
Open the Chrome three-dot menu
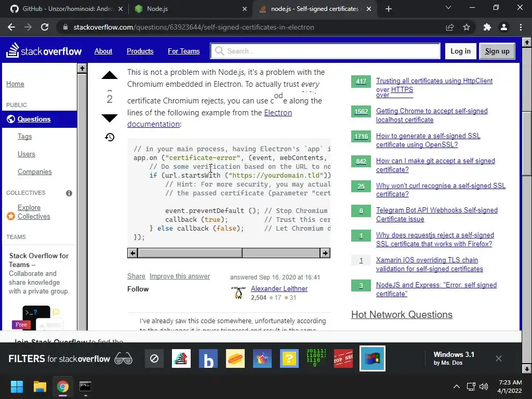click(521, 27)
